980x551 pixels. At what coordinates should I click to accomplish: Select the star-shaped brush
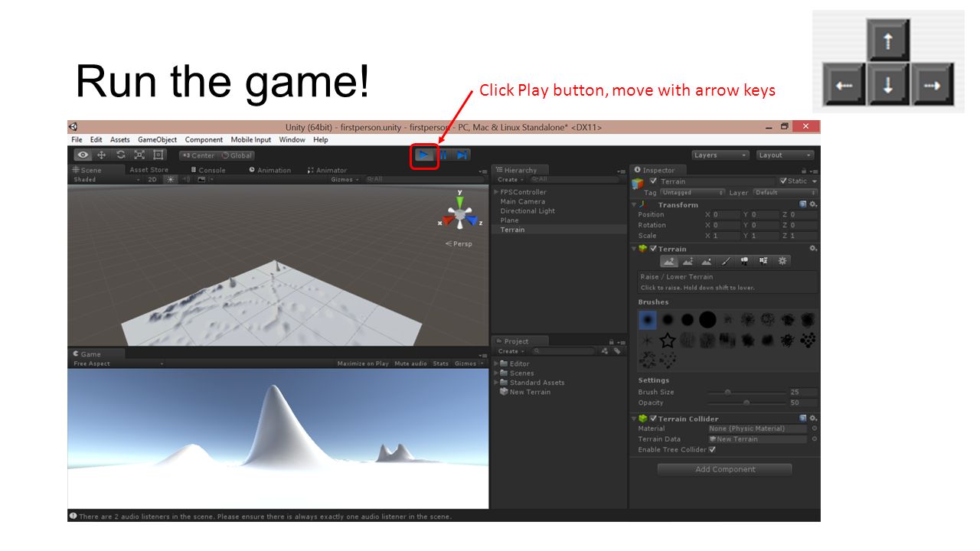[668, 341]
